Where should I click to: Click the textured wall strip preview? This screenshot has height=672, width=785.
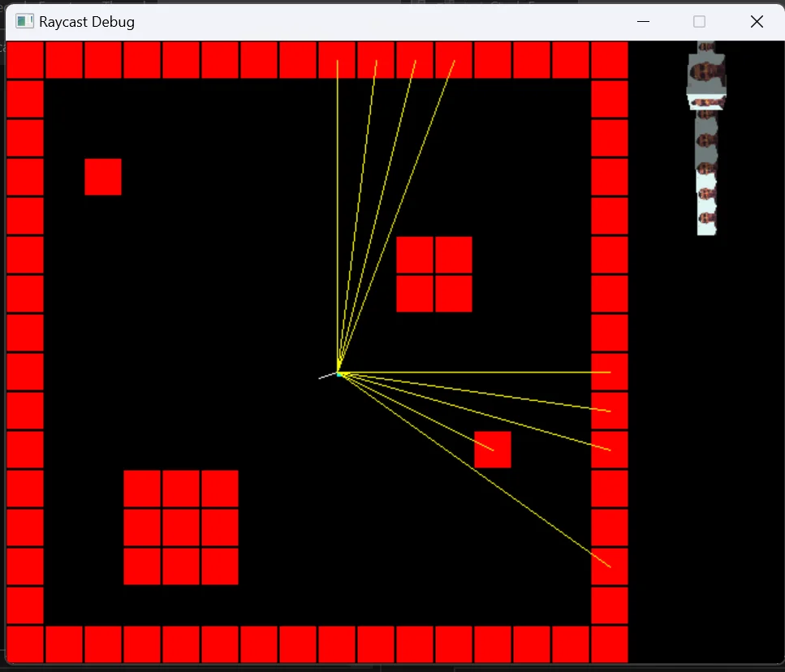click(706, 139)
